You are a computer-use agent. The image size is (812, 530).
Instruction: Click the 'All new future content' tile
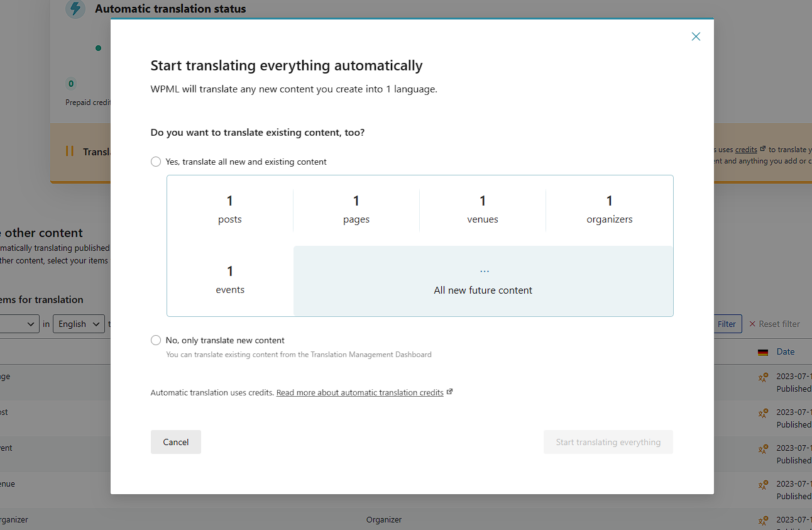click(483, 280)
